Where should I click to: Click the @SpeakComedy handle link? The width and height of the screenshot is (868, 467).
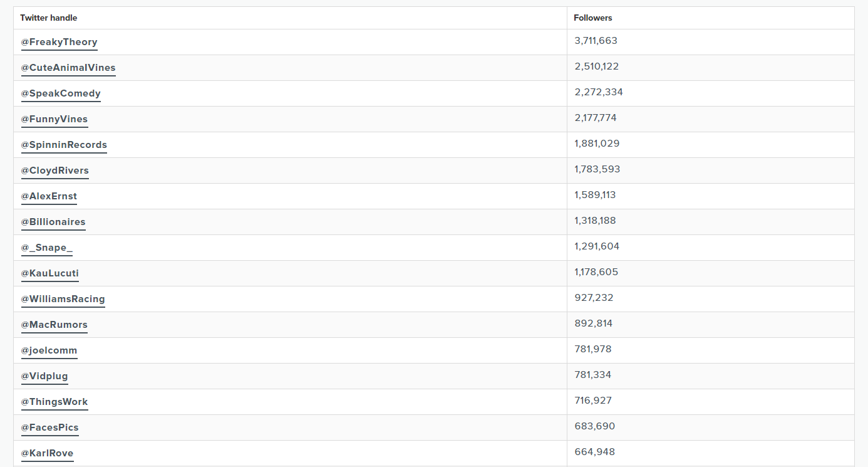click(x=61, y=93)
